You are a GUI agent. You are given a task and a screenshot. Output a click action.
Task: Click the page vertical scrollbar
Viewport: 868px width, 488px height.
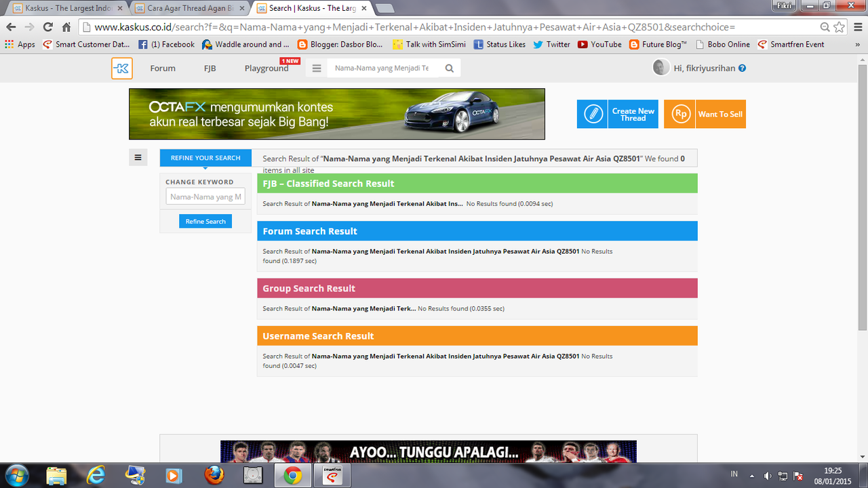pos(862,197)
